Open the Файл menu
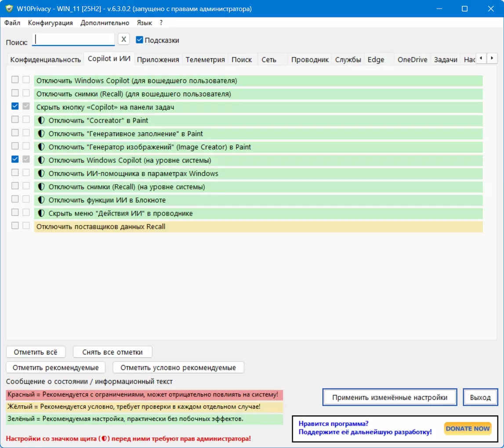This screenshot has height=448, width=504. [x=12, y=23]
